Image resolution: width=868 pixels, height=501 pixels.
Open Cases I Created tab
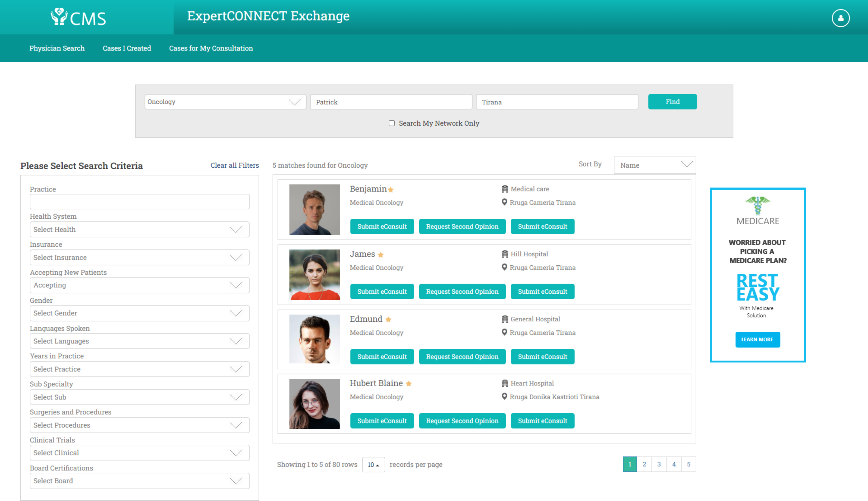coord(127,48)
